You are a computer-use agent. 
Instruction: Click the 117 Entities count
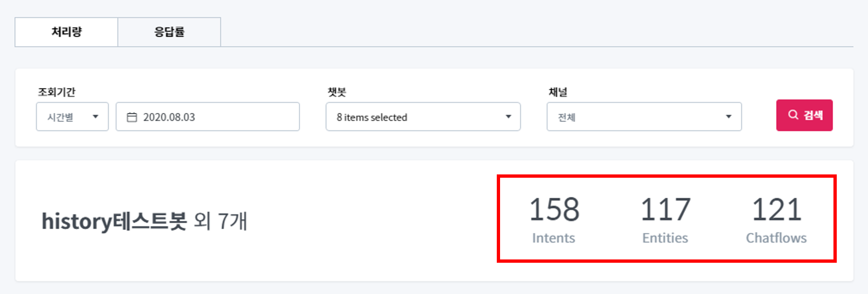coord(665,210)
